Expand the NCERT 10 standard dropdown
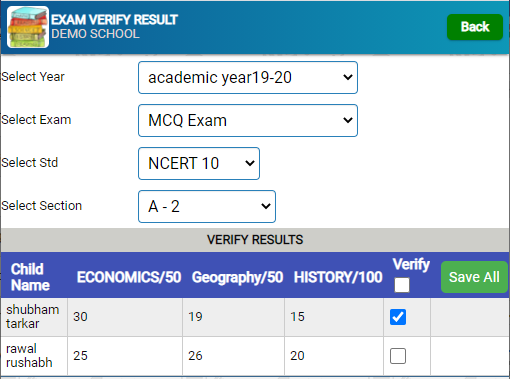510x379 pixels. point(199,163)
